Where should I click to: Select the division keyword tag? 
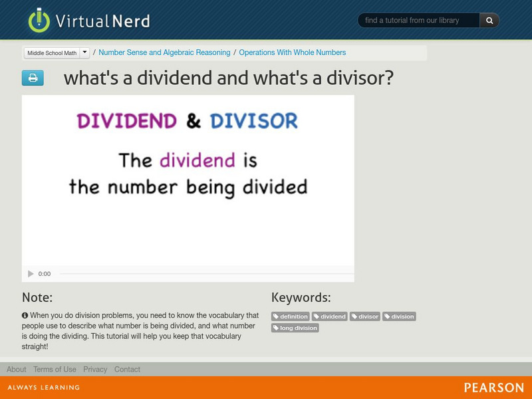(x=400, y=317)
